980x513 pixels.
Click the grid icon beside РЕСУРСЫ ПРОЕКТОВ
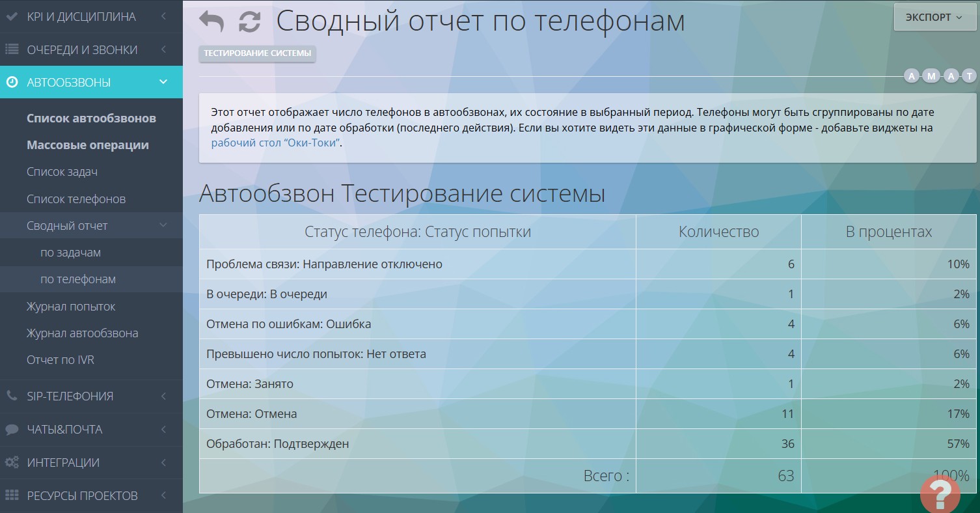click(12, 495)
